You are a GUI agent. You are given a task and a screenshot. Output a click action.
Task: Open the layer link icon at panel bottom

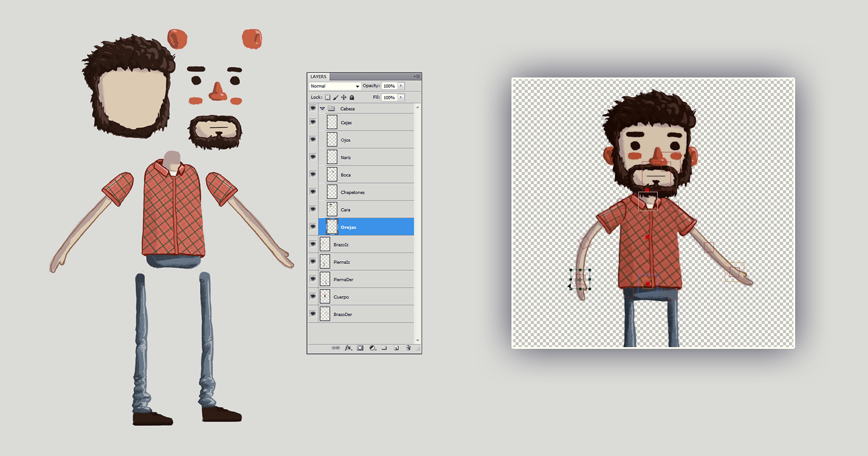coord(336,348)
